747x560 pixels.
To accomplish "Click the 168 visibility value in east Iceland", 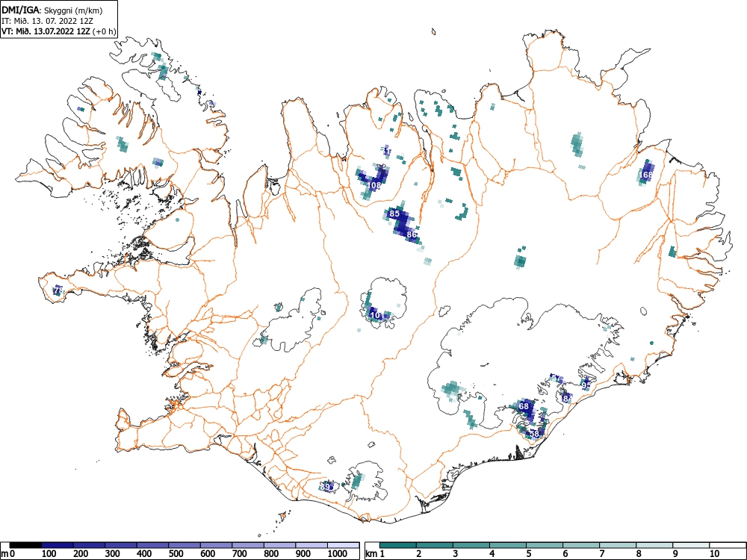I will (x=646, y=175).
